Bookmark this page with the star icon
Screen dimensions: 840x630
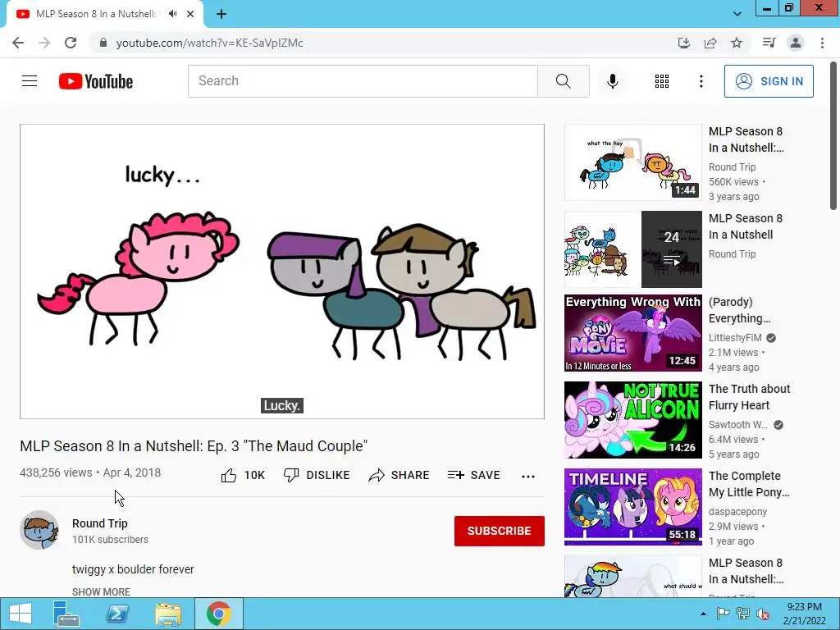[x=737, y=43]
